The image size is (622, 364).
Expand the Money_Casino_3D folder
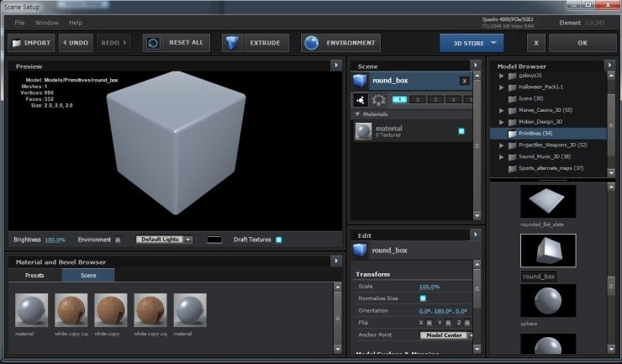coord(502,110)
